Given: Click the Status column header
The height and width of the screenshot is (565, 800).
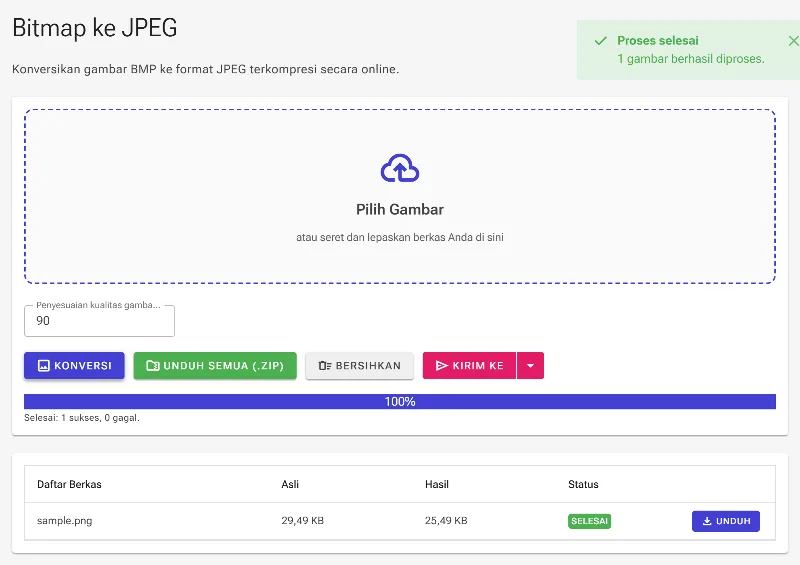Looking at the screenshot, I should [x=583, y=484].
